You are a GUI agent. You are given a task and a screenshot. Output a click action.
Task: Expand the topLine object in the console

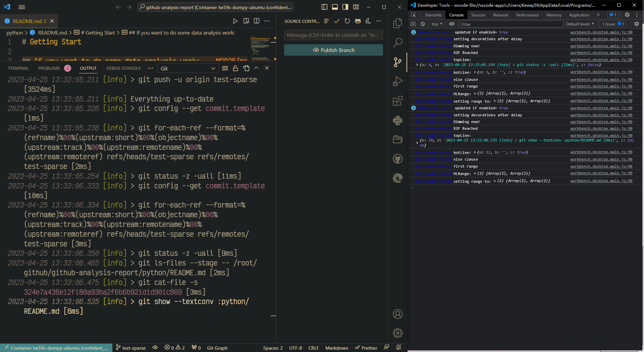(x=417, y=65)
